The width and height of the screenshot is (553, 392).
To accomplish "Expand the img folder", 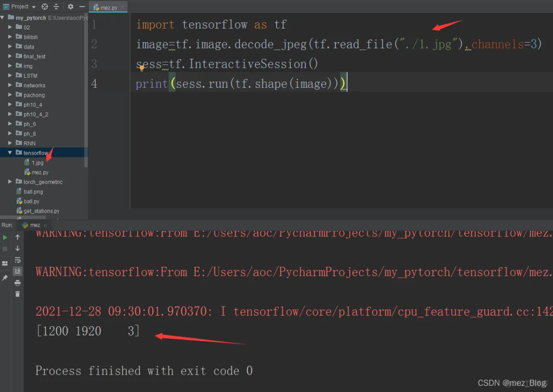I will (x=10, y=65).
